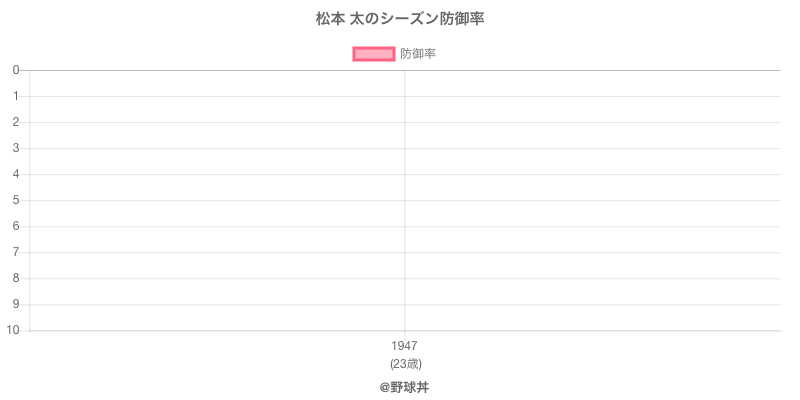Image resolution: width=800 pixels, height=400 pixels.
Task: Toggle the pink 防御率 legend swatch
Action: tap(374, 54)
